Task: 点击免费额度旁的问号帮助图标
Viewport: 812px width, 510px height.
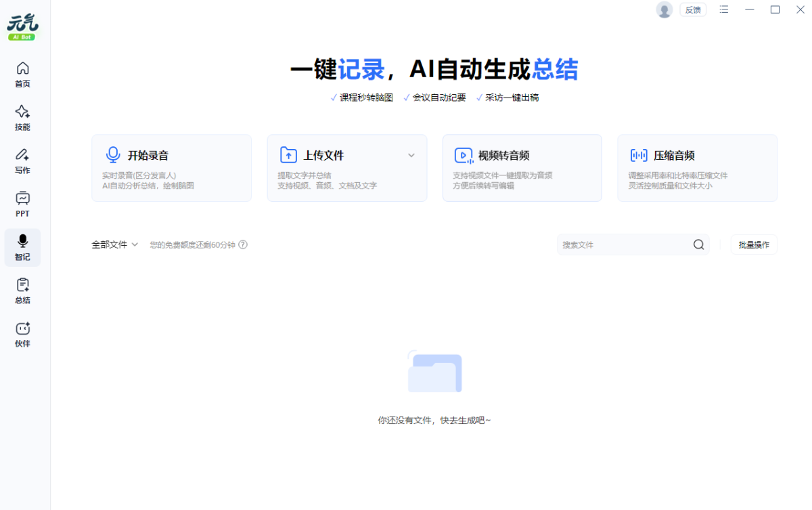Action: (244, 245)
